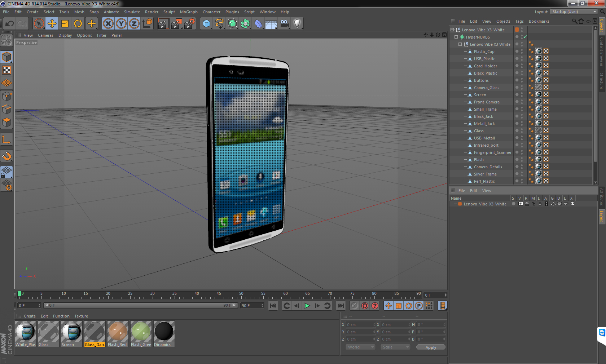
Task: Open the Array modeling objects
Action: pyautogui.click(x=245, y=24)
